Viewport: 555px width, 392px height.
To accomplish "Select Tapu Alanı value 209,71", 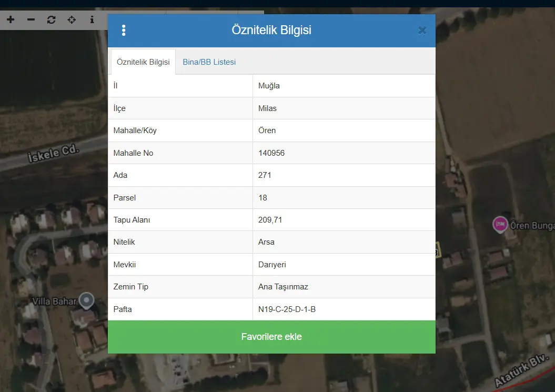I will pyautogui.click(x=270, y=220).
